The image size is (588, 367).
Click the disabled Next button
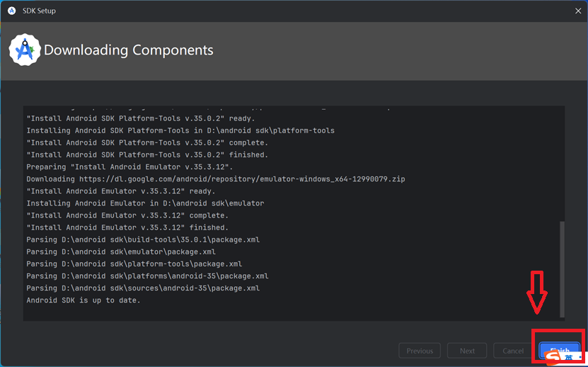467,351
